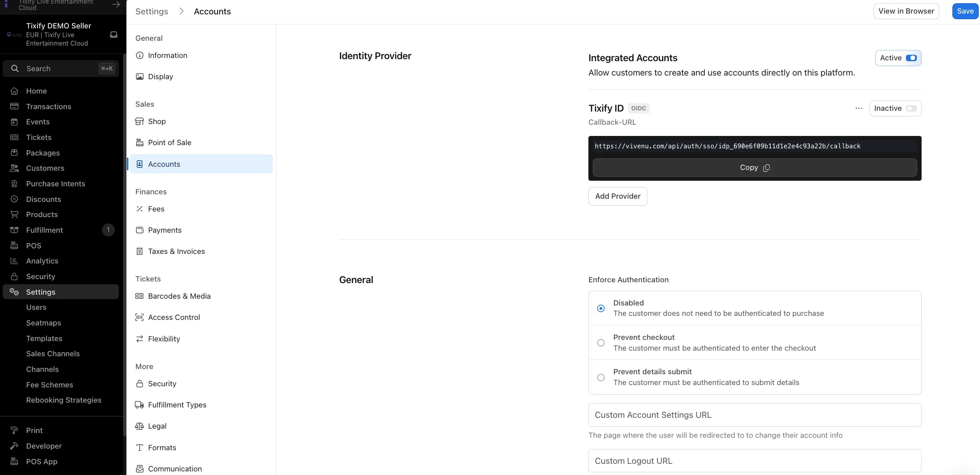The height and width of the screenshot is (475, 980).
Task: Click the Print icon in the sidebar
Action: point(14,430)
